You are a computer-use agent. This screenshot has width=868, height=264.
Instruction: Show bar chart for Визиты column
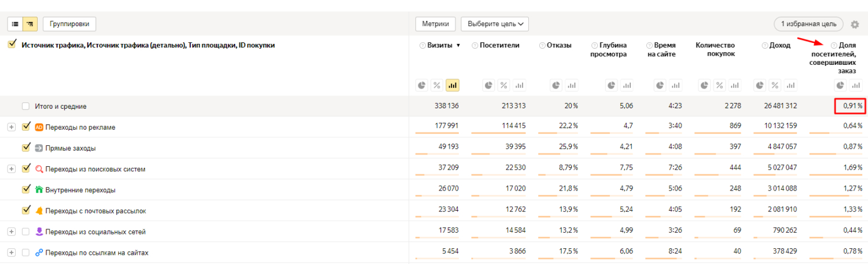click(453, 85)
